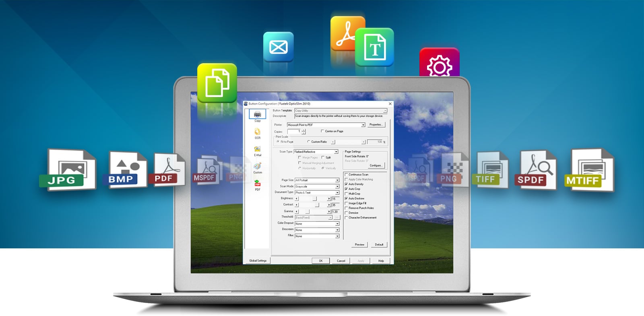The height and width of the screenshot is (316, 644).
Task: Click the green text document floating icon
Action: (374, 47)
